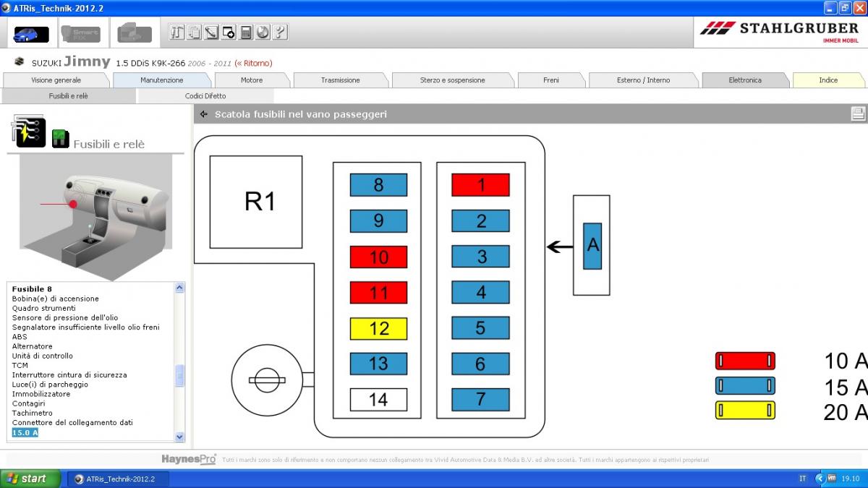Open the Indice tab
868x488 pixels.
828,80
